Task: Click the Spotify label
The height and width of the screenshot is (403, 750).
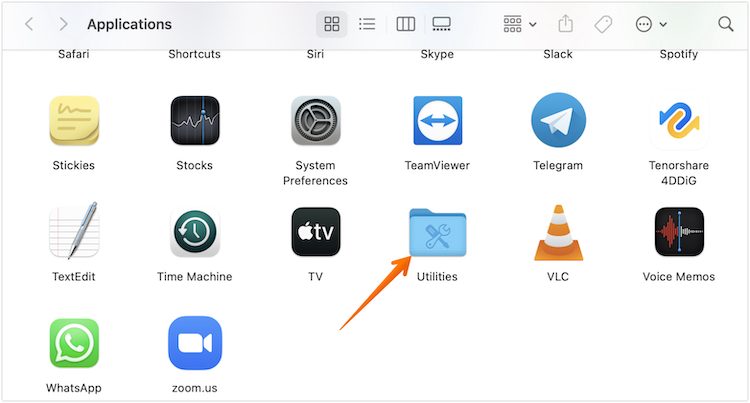Action: point(679,54)
